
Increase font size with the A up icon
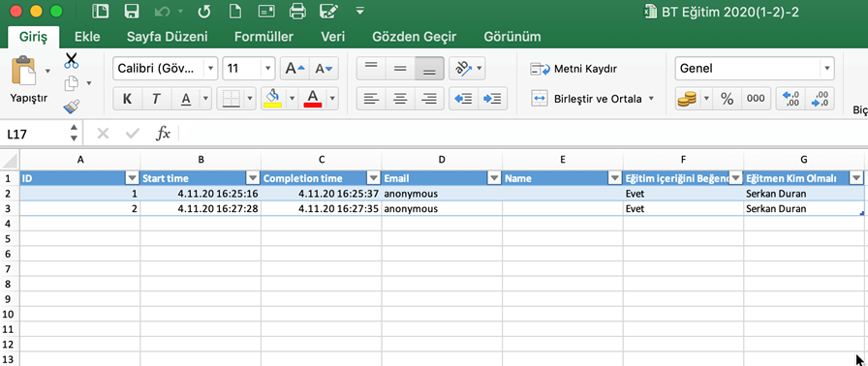click(x=294, y=69)
